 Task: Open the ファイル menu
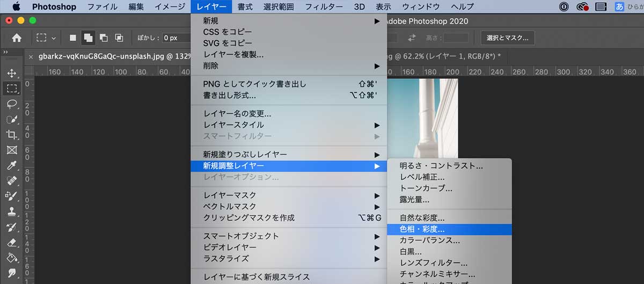(103, 7)
